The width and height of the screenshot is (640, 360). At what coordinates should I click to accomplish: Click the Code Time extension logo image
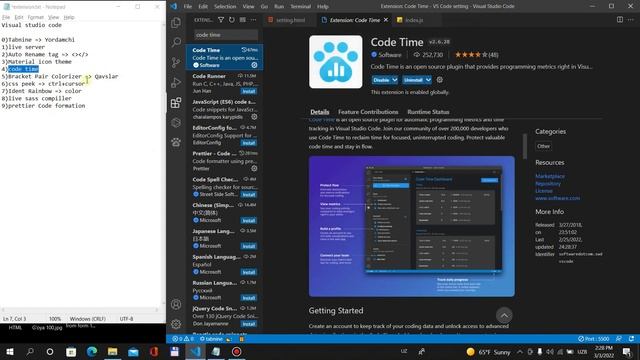tap(336, 62)
